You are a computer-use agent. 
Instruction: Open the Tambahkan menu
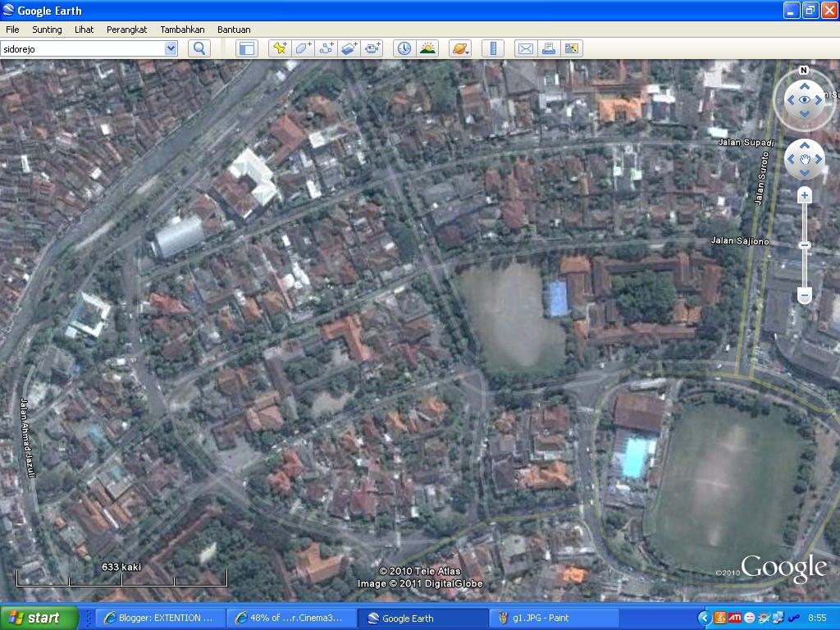[182, 30]
